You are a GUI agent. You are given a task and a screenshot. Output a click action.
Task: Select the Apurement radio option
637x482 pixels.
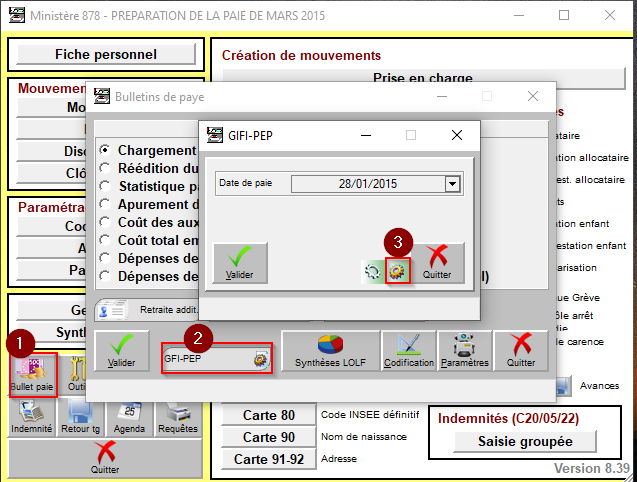point(105,204)
